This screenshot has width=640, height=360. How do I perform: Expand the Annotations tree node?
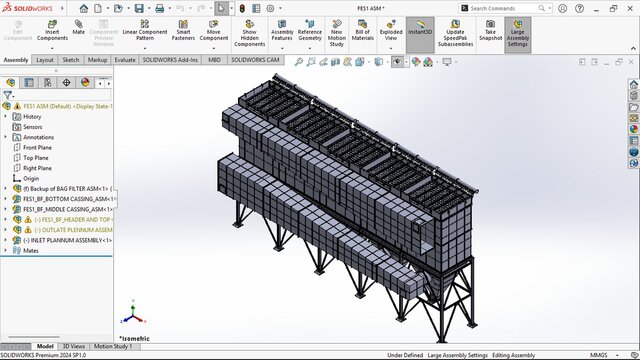coord(5,137)
